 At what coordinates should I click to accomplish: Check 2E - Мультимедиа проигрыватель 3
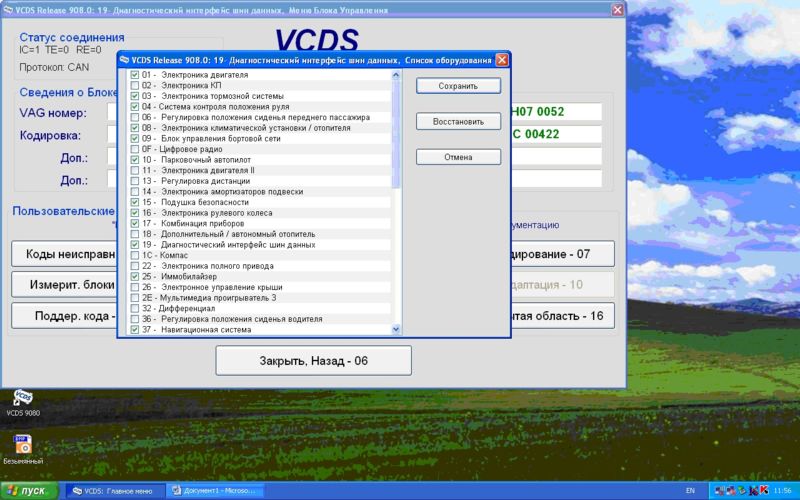pyautogui.click(x=135, y=298)
